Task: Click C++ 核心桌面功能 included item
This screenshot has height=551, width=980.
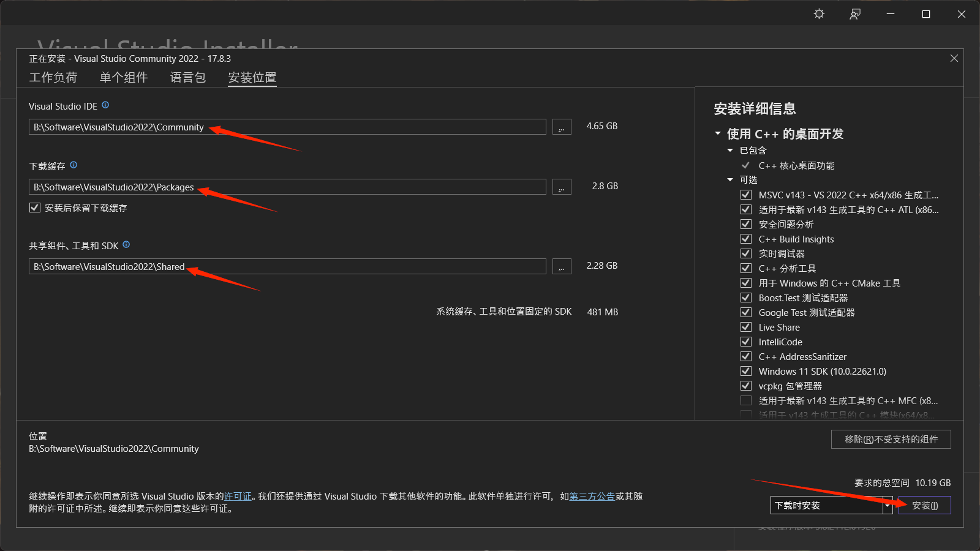Action: (796, 165)
